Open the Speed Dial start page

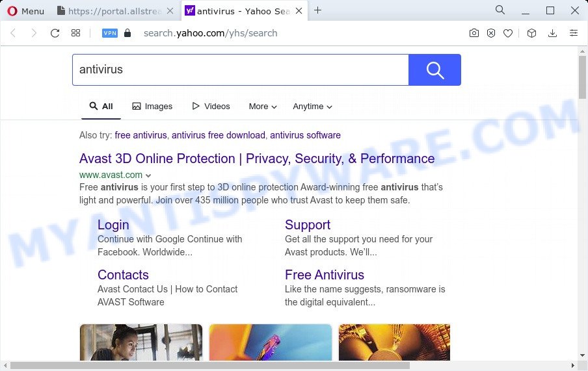[x=75, y=33]
